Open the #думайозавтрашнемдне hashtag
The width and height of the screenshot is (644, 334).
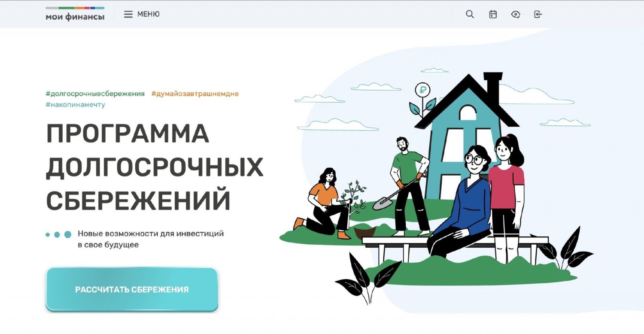195,94
